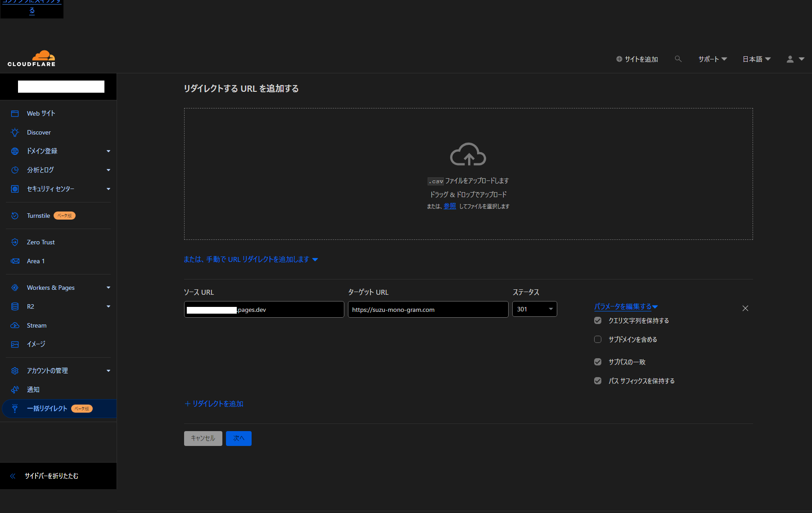The height and width of the screenshot is (513, 812).
Task: Remove the redirect row with X icon
Action: coord(745,308)
